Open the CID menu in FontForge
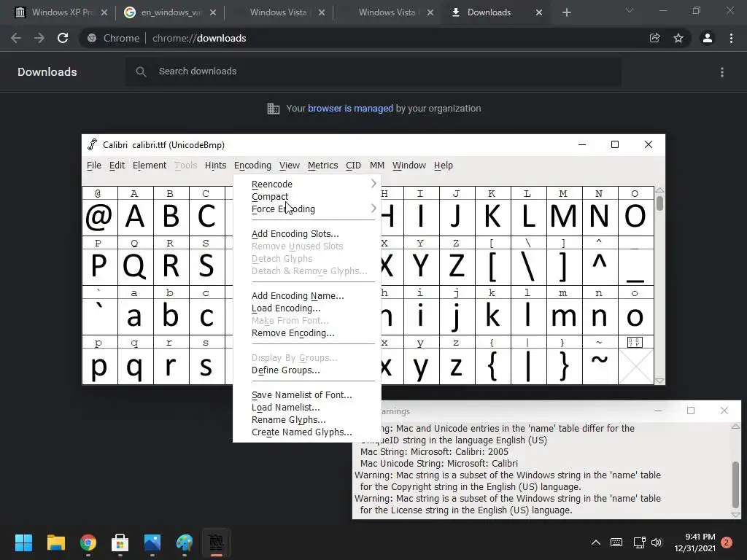Viewport: 747px width, 560px height. tap(353, 166)
